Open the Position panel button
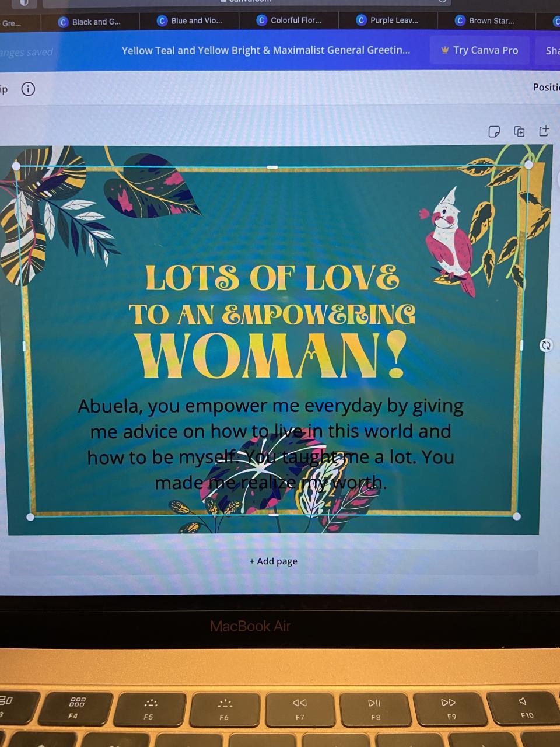The width and height of the screenshot is (560, 747). (x=546, y=87)
